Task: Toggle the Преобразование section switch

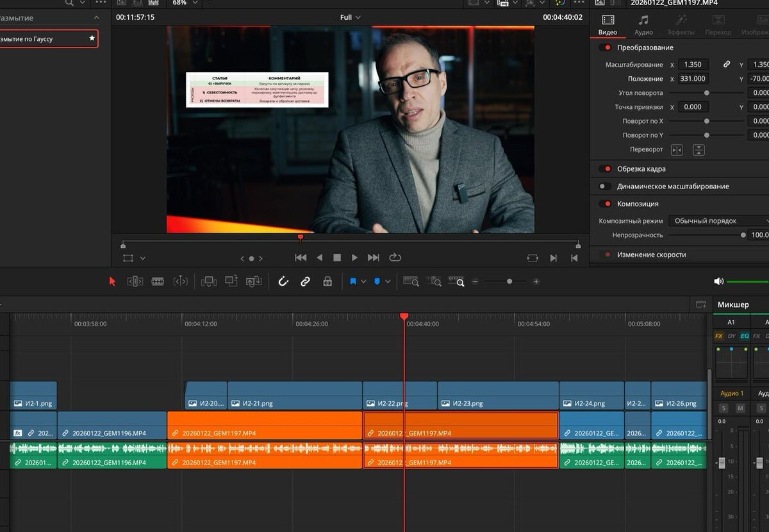Action: point(604,47)
